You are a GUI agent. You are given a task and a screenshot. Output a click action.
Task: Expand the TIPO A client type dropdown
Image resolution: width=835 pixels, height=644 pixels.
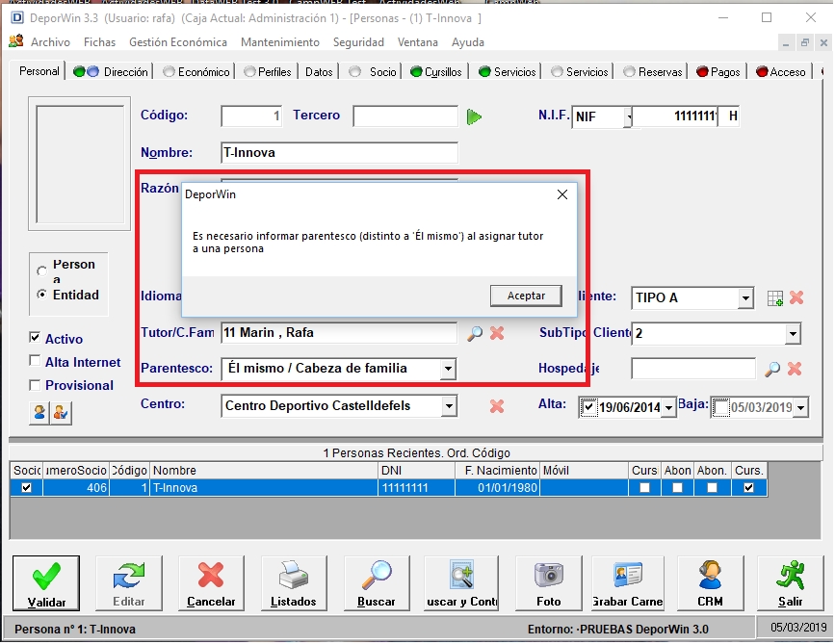[x=746, y=298]
